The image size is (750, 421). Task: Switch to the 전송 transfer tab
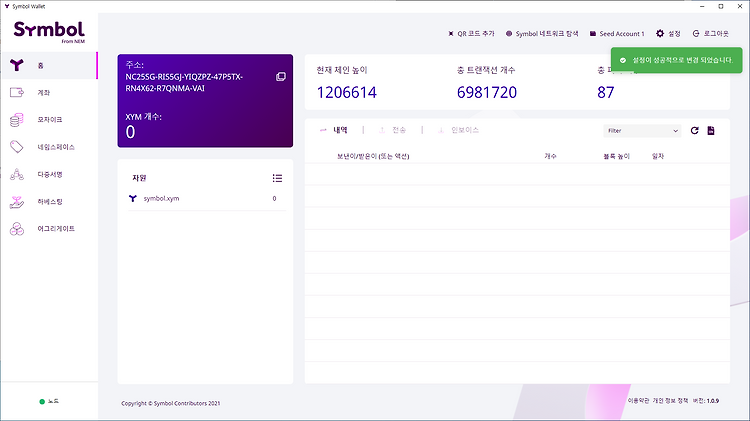click(392, 130)
